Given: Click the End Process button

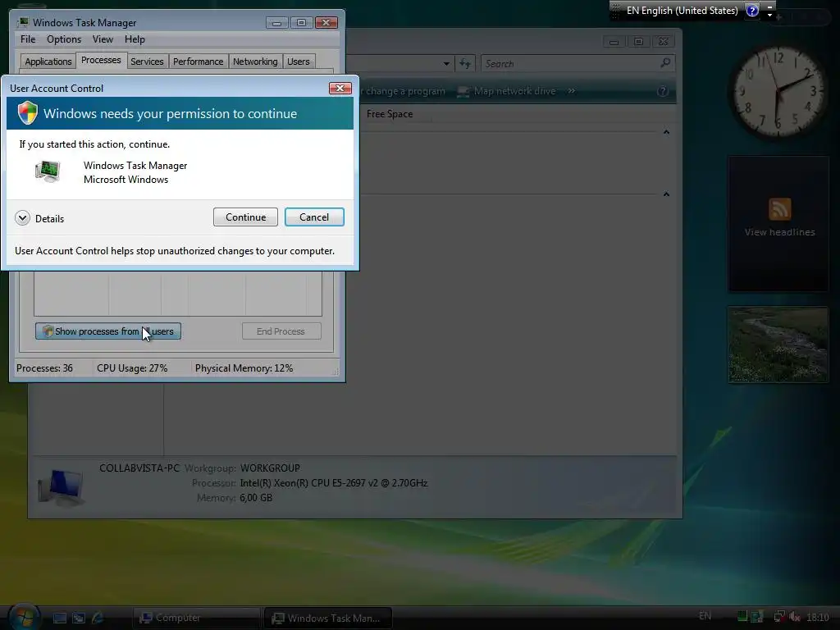Looking at the screenshot, I should [x=281, y=331].
